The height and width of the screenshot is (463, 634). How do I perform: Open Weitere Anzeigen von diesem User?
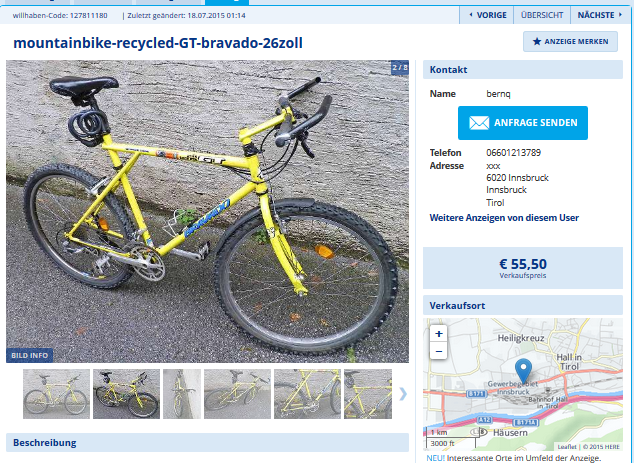tap(504, 218)
